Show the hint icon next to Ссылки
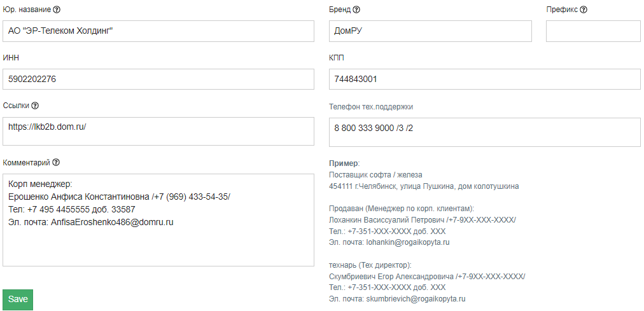The image size is (644, 311). 35,106
